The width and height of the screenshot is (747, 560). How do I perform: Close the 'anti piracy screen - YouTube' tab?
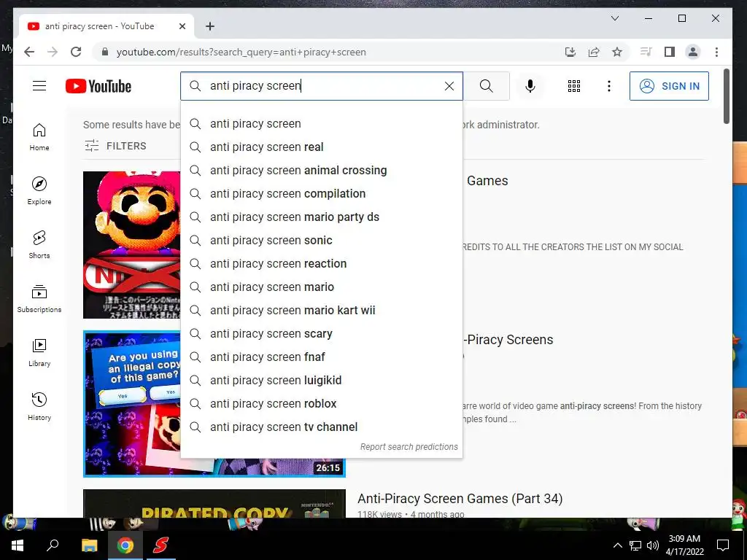[182, 26]
